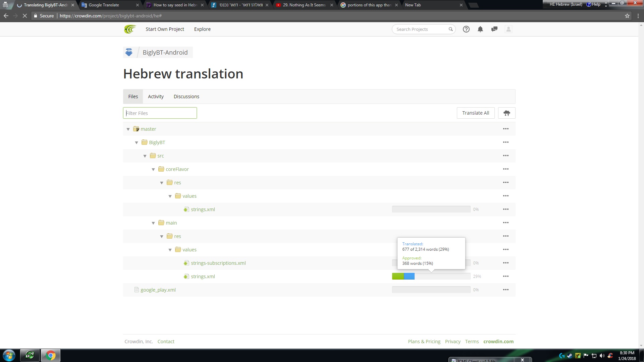The image size is (644, 362).
Task: Switch to the Discussions tab
Action: 186,97
